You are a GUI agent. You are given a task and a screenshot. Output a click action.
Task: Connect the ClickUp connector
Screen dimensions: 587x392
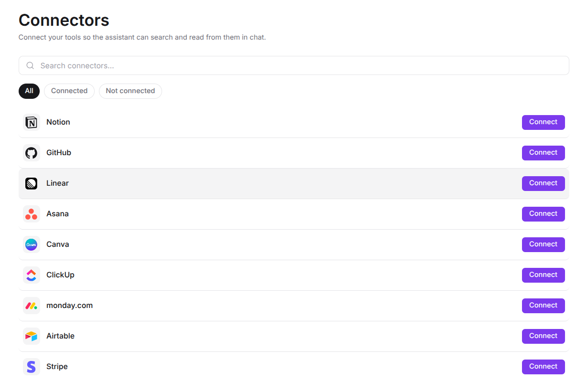coord(543,275)
